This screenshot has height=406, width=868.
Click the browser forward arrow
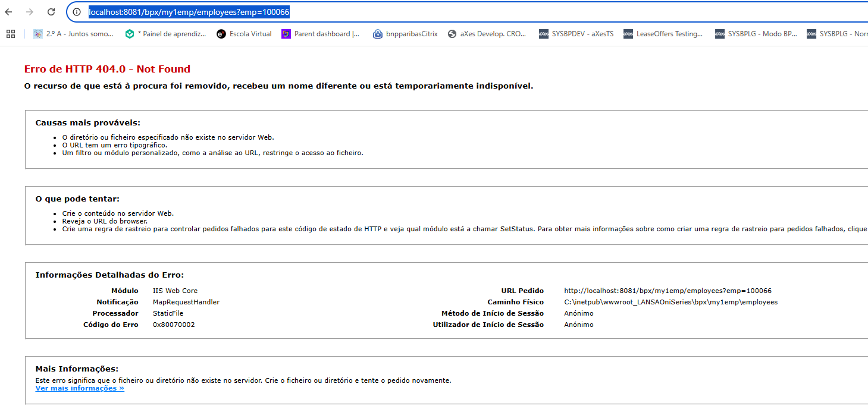pyautogui.click(x=30, y=12)
